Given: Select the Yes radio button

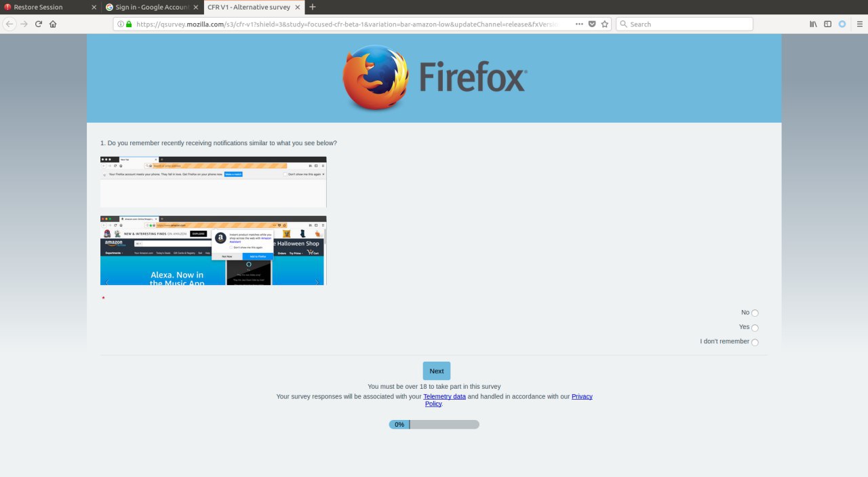Looking at the screenshot, I should tap(755, 328).
